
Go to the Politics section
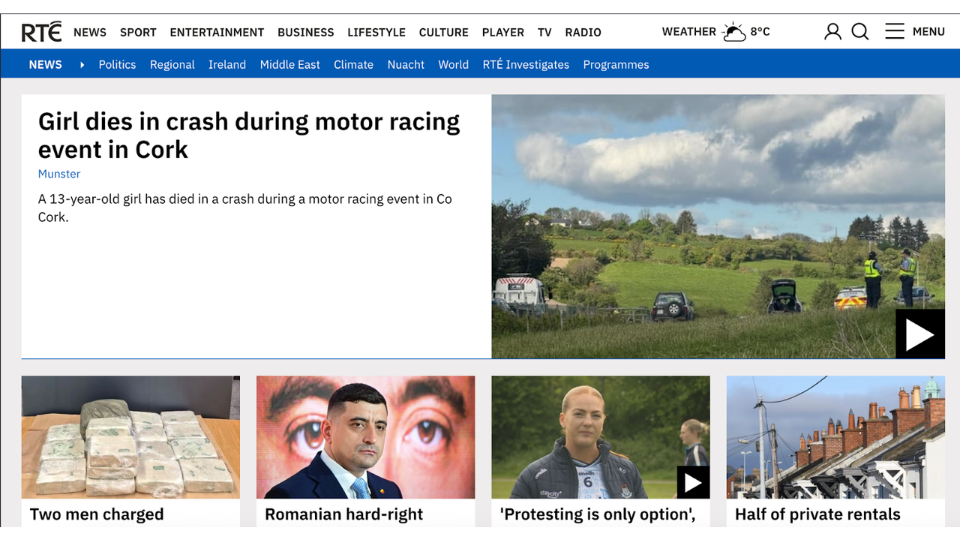pyautogui.click(x=117, y=65)
